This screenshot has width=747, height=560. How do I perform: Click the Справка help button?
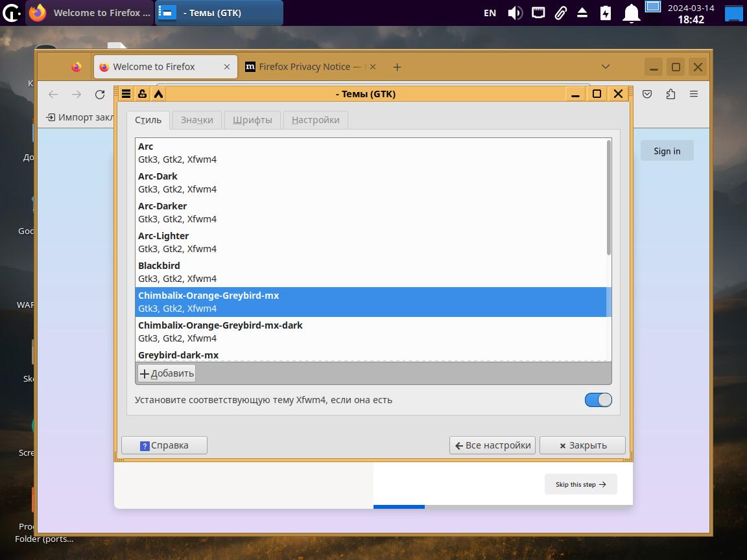[x=164, y=445]
